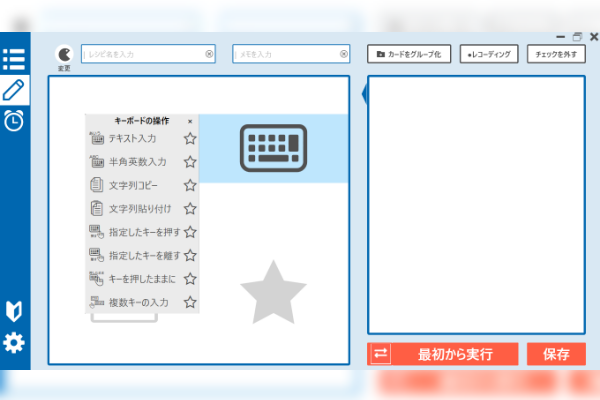Change the recipe avatar icon
The image size is (600, 400).
point(64,54)
